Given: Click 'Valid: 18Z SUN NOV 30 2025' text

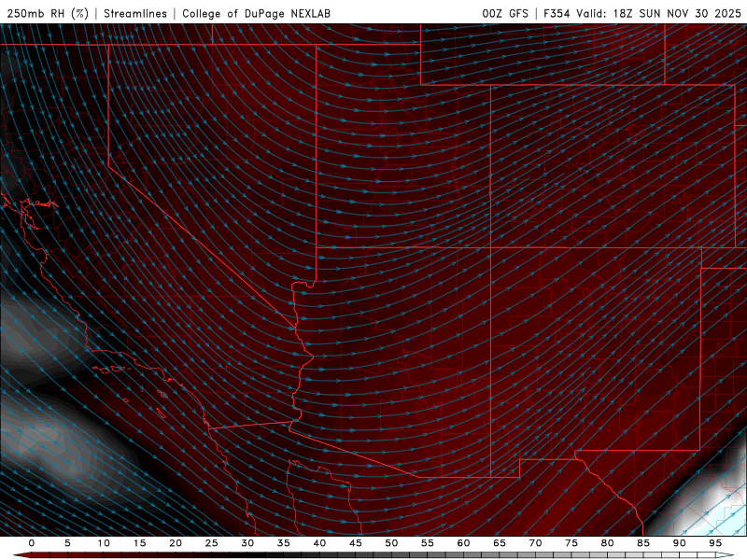Looking at the screenshot, I should pyautogui.click(x=658, y=13).
